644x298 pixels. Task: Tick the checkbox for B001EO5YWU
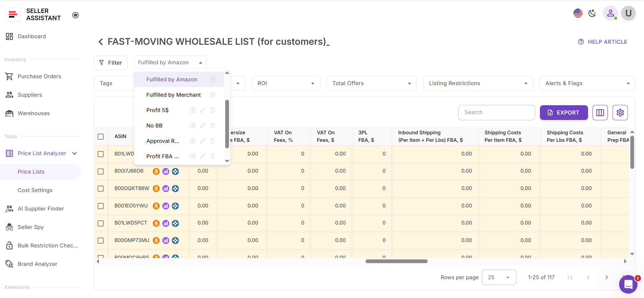[101, 206]
